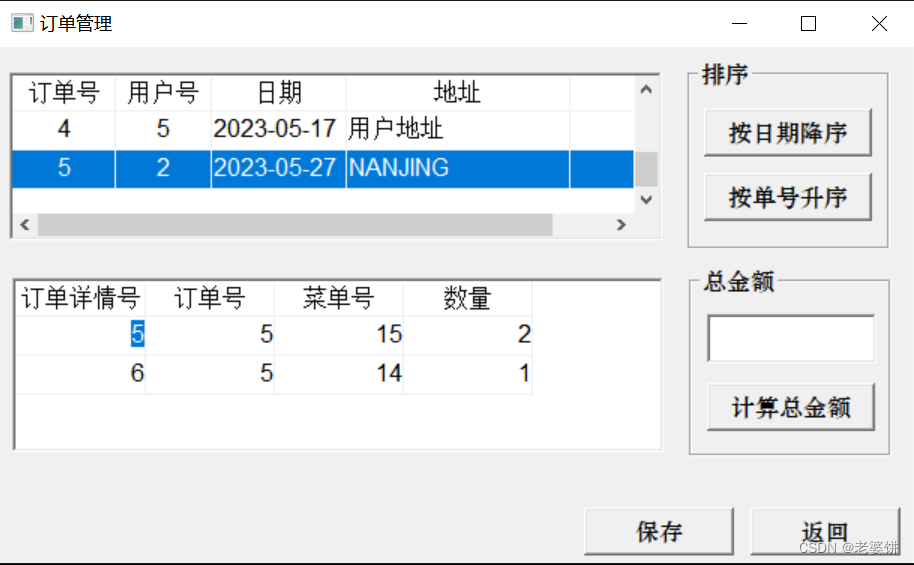Click the highlighted order detail number 5 cell
914x565 pixels.
[80, 335]
